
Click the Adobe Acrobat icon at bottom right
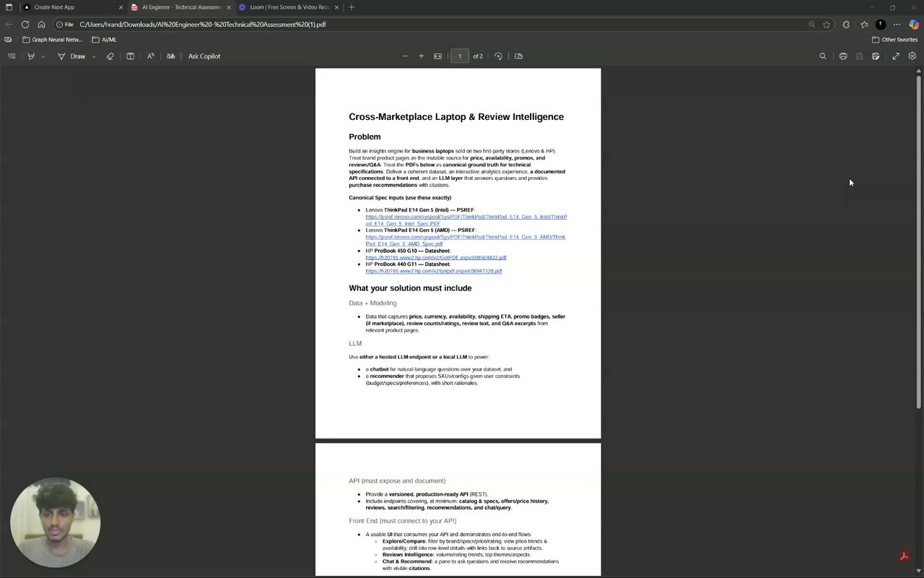(x=903, y=556)
